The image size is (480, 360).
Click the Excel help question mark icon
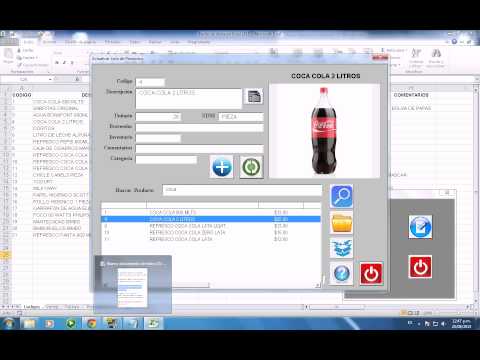click(454, 42)
